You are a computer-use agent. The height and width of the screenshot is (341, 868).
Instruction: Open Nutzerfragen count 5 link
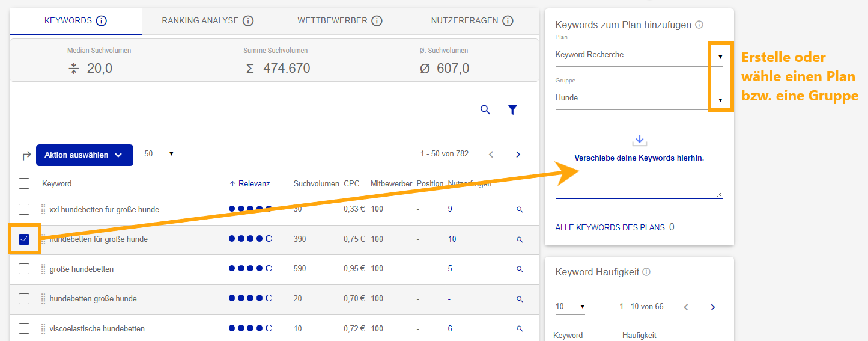[450, 269]
